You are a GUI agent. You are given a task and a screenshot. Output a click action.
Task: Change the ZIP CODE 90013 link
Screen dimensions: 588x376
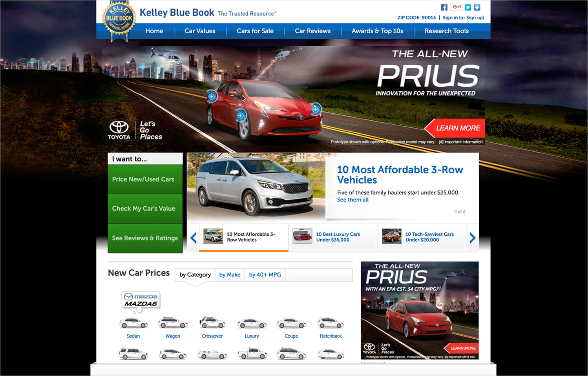coord(416,18)
